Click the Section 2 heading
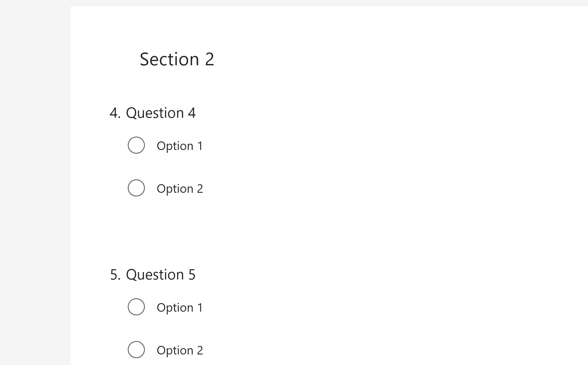The width and height of the screenshot is (588, 365). click(x=177, y=59)
